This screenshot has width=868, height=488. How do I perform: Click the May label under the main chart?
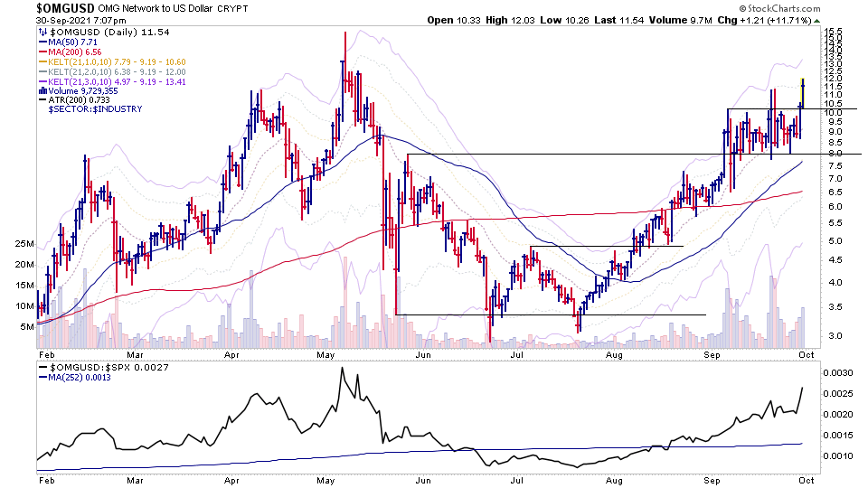point(326,355)
